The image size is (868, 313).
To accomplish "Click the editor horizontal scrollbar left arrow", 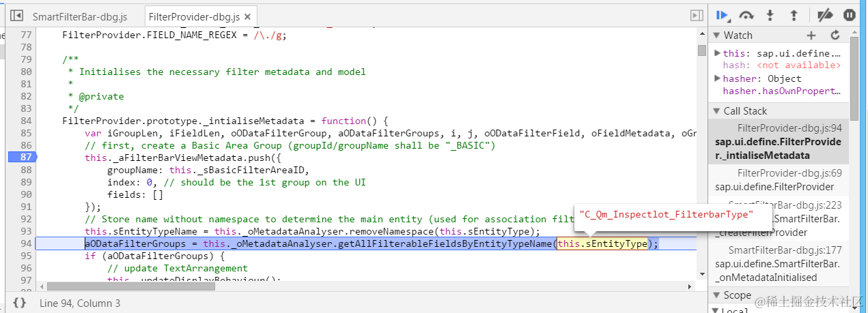I will pos(41,287).
